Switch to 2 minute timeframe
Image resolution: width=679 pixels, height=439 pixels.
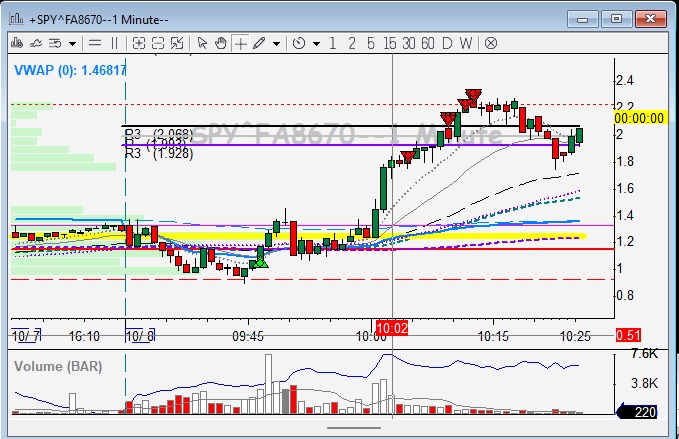352,43
